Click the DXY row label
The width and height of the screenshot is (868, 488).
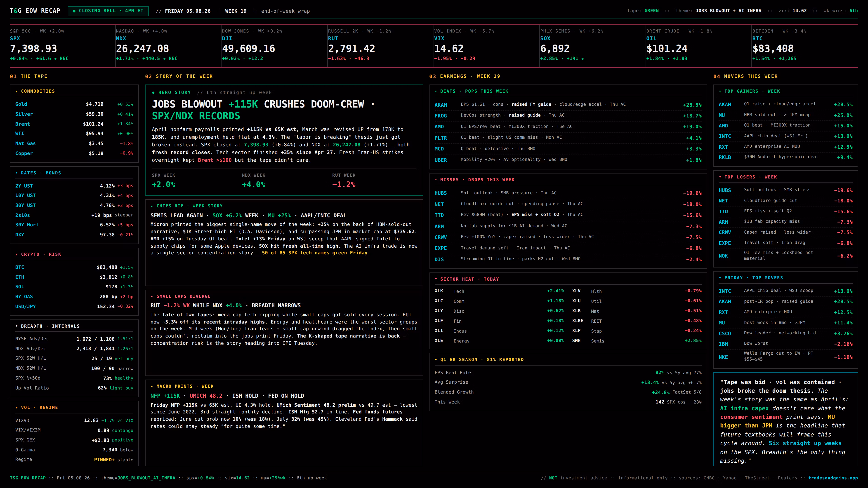[x=19, y=235]
